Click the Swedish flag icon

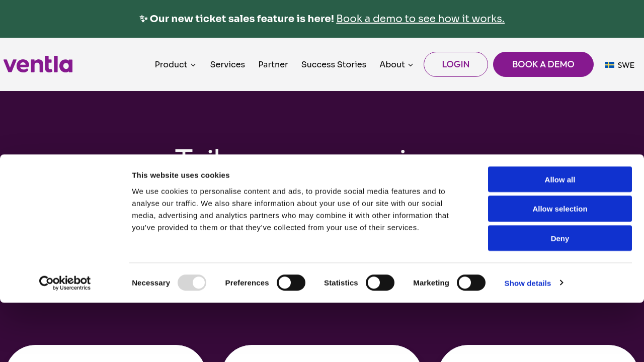click(x=609, y=65)
